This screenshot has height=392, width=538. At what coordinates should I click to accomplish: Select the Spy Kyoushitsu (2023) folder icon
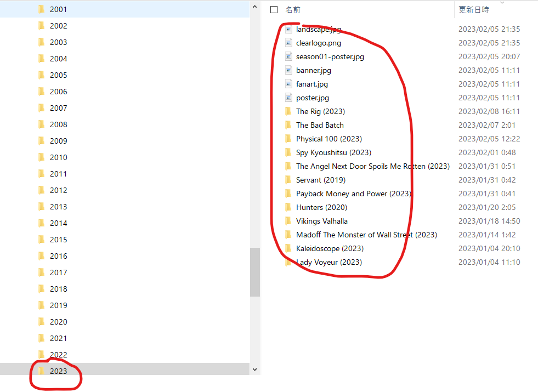point(288,152)
